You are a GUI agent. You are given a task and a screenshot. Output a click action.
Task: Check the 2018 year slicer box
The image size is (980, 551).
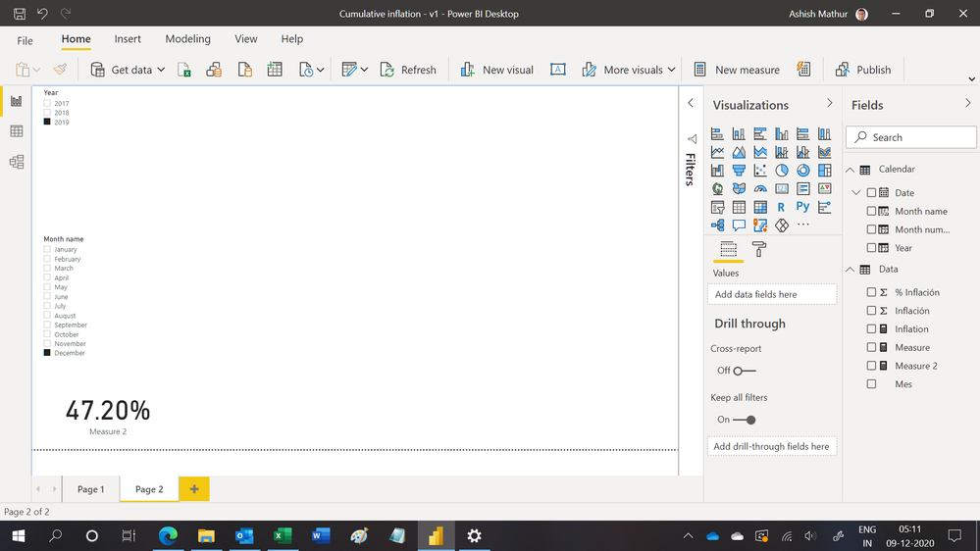click(47, 113)
